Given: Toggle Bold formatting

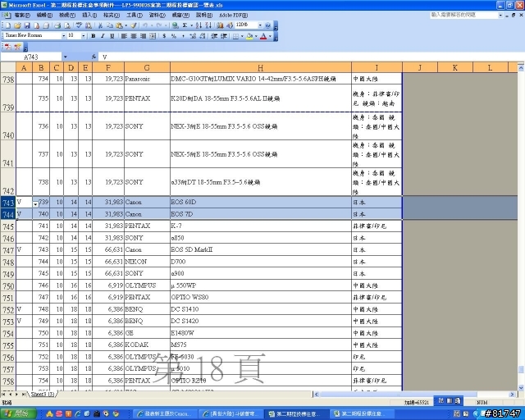Looking at the screenshot, I should pyautogui.click(x=93, y=36).
